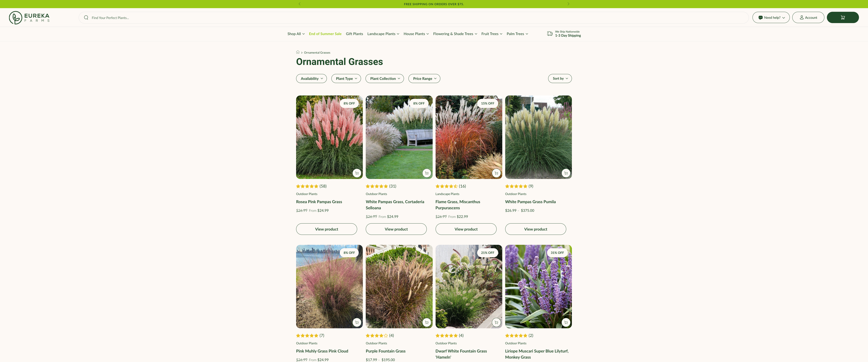Screen dimensions: 868x362
Task: Open Liriope Muscari Super Blue Lilyturf link
Action: click(x=537, y=354)
